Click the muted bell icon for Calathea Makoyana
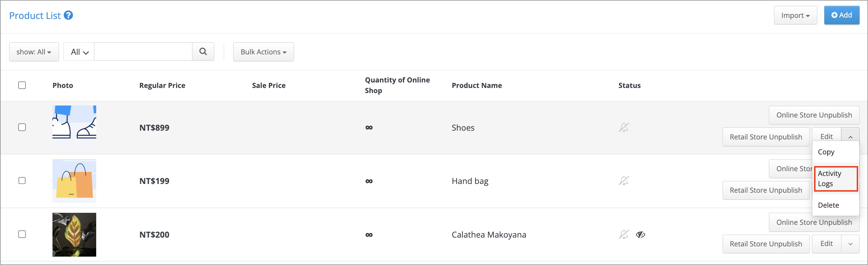This screenshot has height=265, width=868. point(624,234)
